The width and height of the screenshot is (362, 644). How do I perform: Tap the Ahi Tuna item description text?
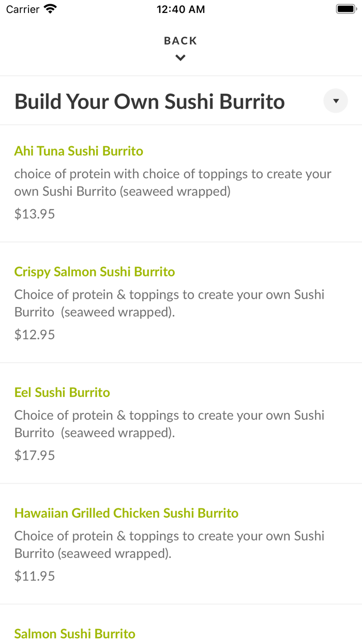(173, 182)
